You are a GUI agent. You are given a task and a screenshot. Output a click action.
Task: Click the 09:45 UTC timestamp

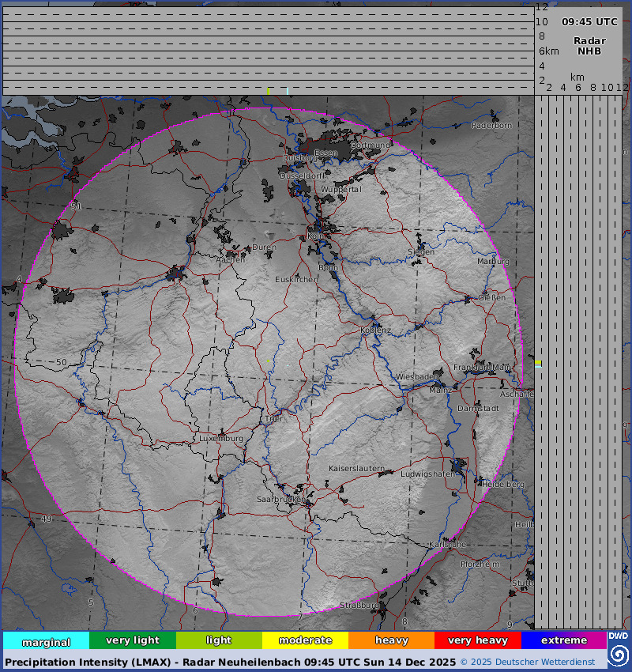589,22
